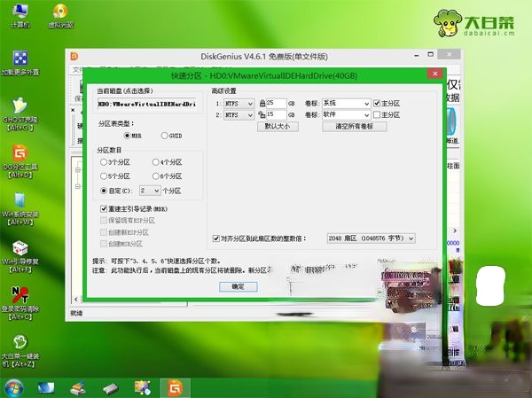Toggle unlock icon for partition 2 size
The image size is (532, 398).
click(262, 114)
